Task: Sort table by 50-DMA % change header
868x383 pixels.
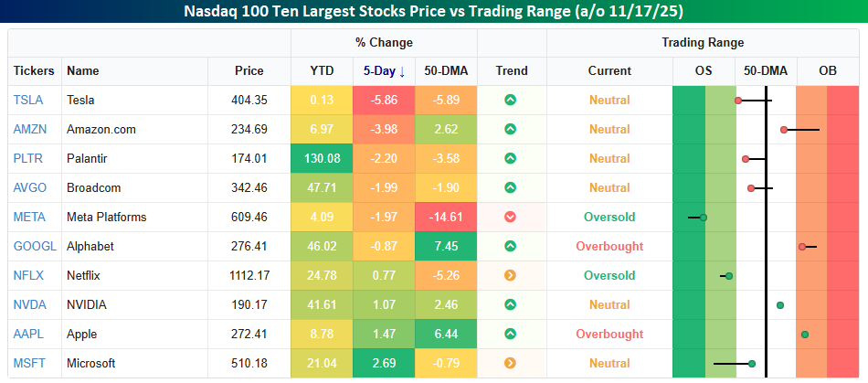Action: click(446, 70)
